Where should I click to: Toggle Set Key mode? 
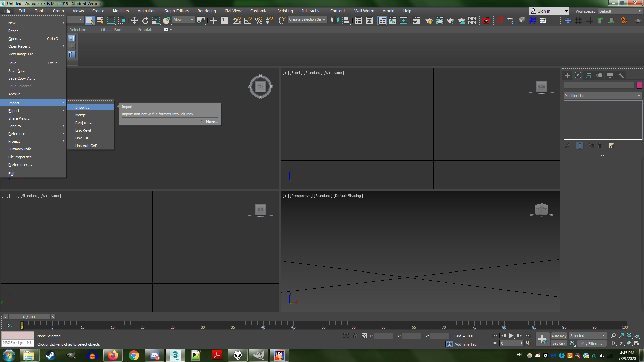pos(559,343)
